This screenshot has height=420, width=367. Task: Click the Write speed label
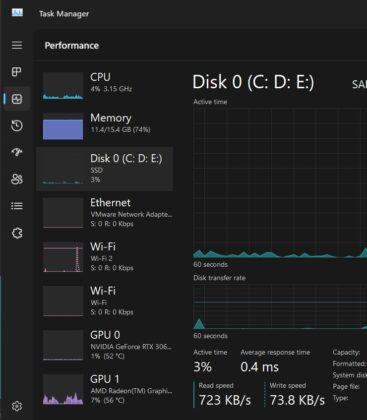pos(288,386)
